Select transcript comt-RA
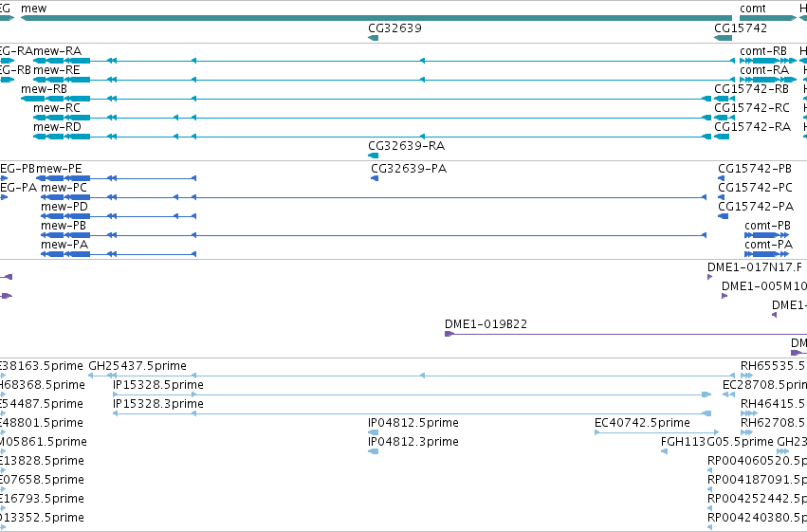 768,80
